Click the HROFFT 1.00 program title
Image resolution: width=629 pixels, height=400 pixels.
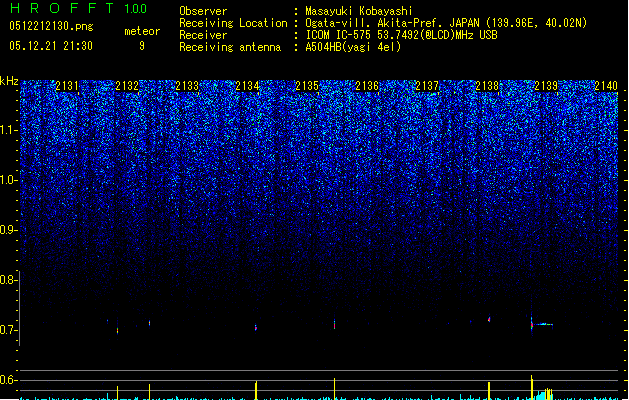(x=79, y=8)
